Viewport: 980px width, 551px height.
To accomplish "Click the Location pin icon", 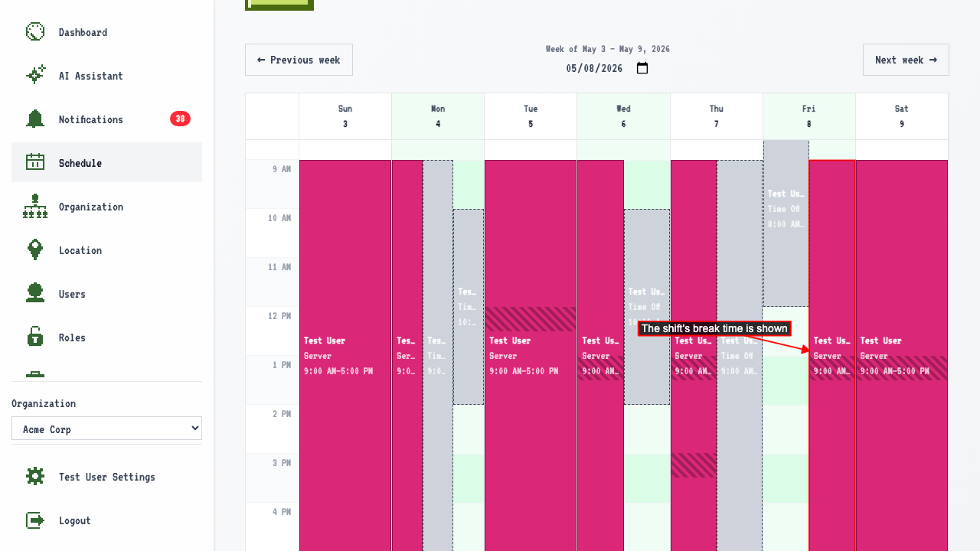I will pyautogui.click(x=35, y=250).
